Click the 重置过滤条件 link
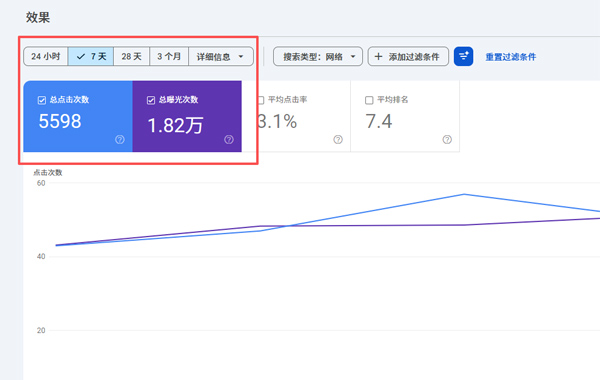Image resolution: width=600 pixels, height=380 pixels. pos(510,57)
